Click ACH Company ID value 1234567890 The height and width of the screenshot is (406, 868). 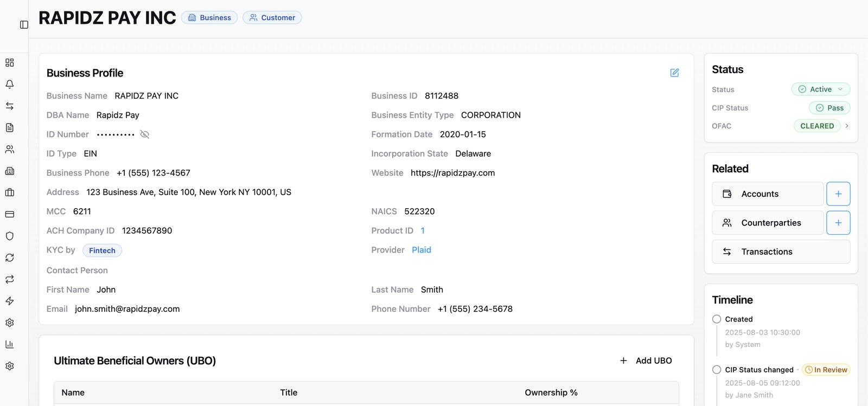[147, 231]
